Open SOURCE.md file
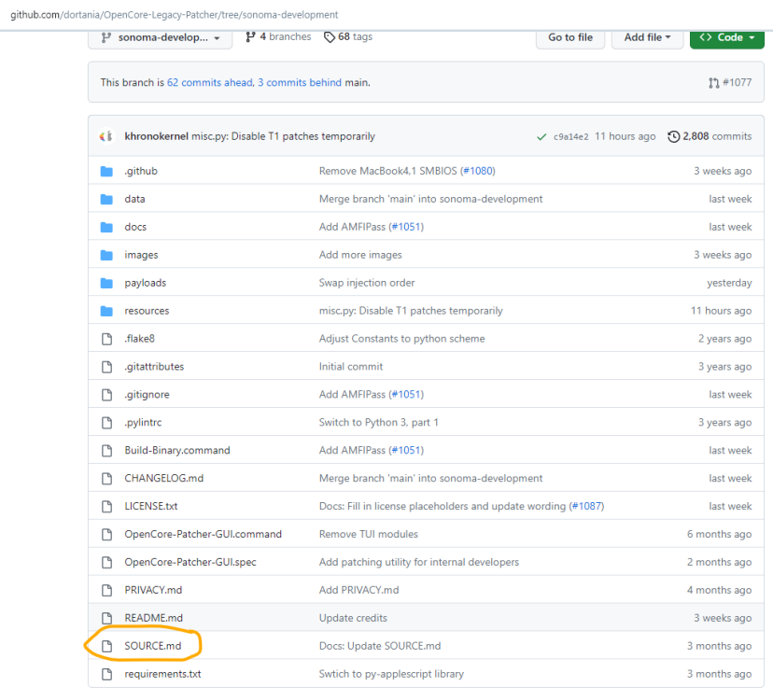This screenshot has width=773, height=700. [x=153, y=646]
